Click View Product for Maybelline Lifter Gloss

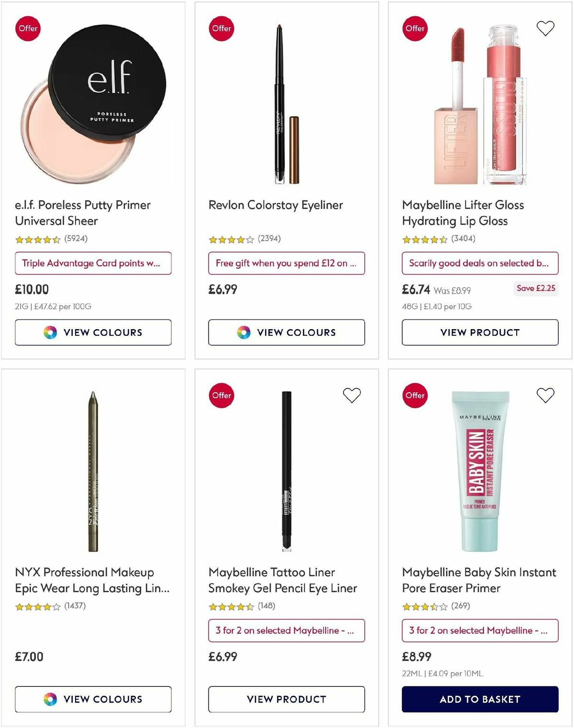click(x=480, y=332)
